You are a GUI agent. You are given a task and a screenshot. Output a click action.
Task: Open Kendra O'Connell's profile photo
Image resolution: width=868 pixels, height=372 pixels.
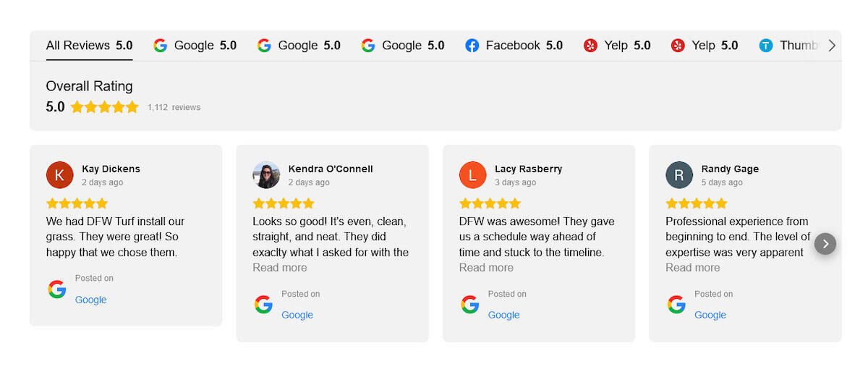click(266, 175)
